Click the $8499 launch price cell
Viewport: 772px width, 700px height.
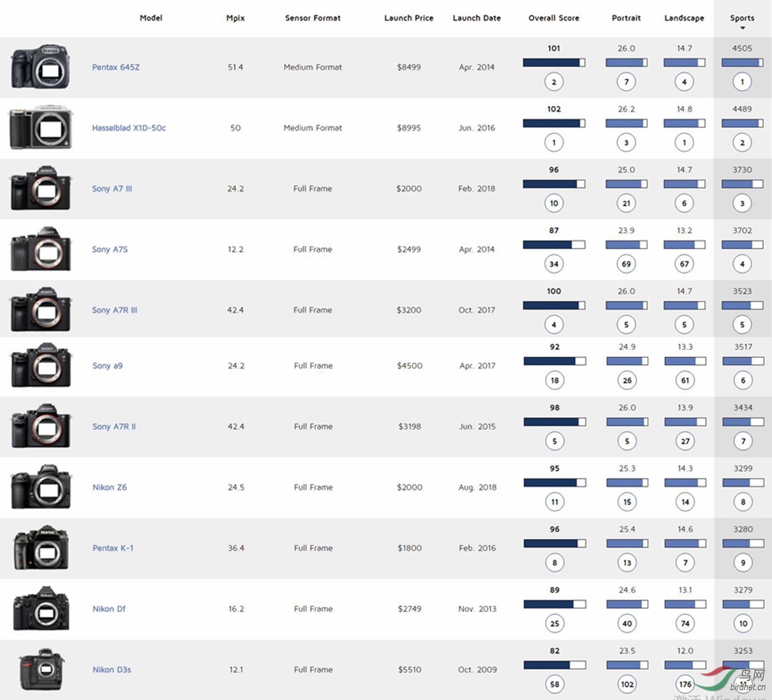coord(409,67)
